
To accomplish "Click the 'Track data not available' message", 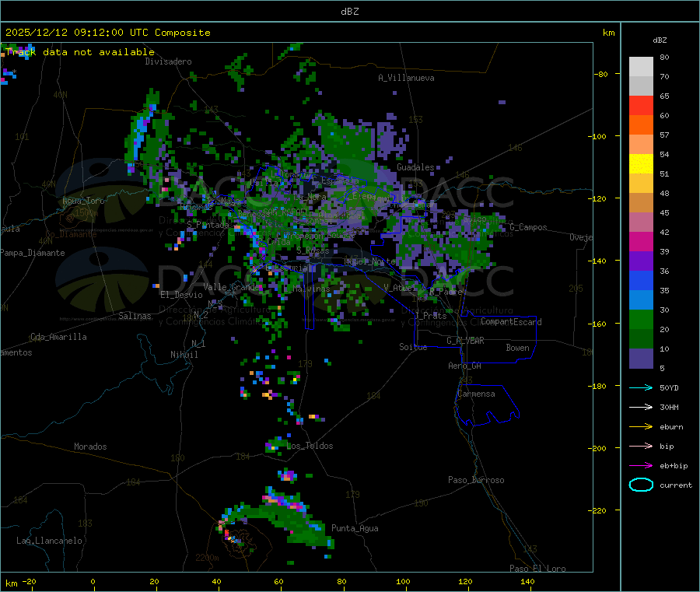I will (80, 52).
